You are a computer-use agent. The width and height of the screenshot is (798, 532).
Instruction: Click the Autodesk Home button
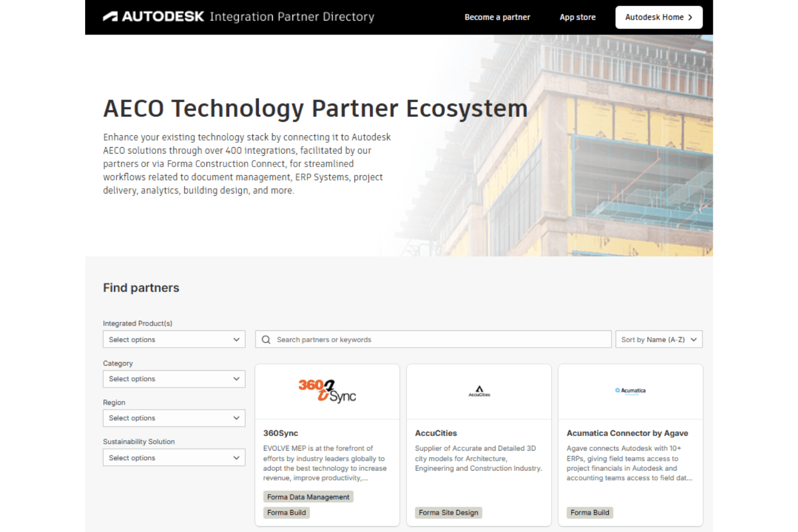pyautogui.click(x=659, y=17)
